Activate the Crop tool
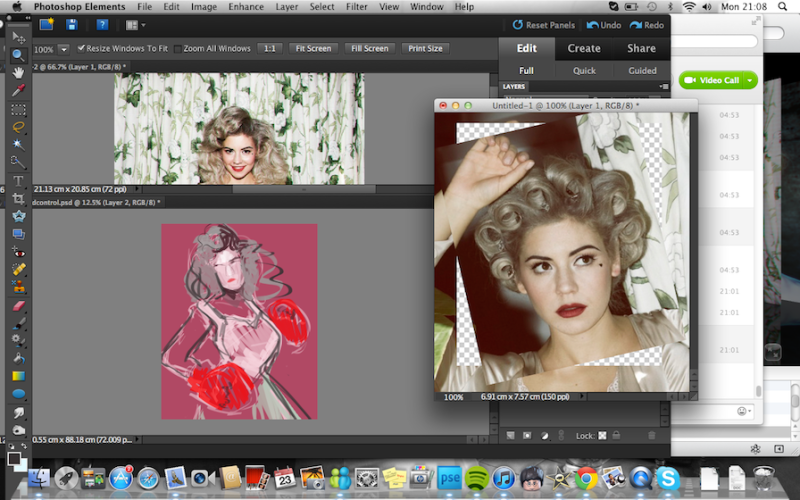The image size is (800, 500). 18,198
